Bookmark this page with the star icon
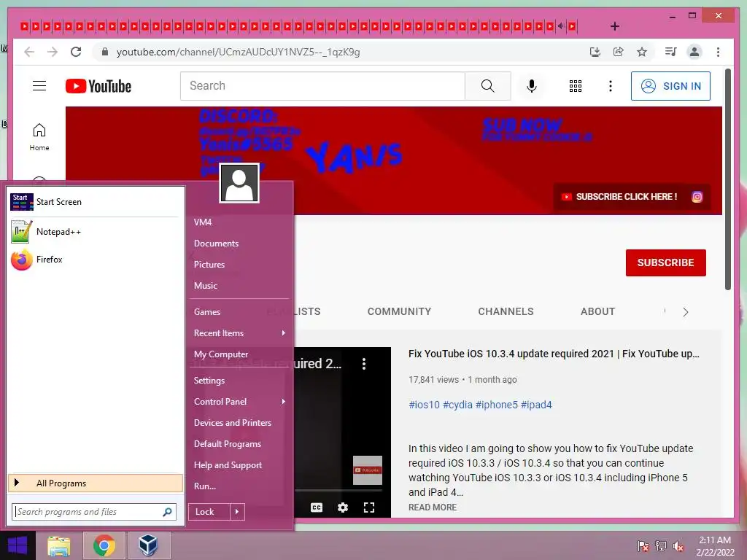This screenshot has width=747, height=560. 642,52
